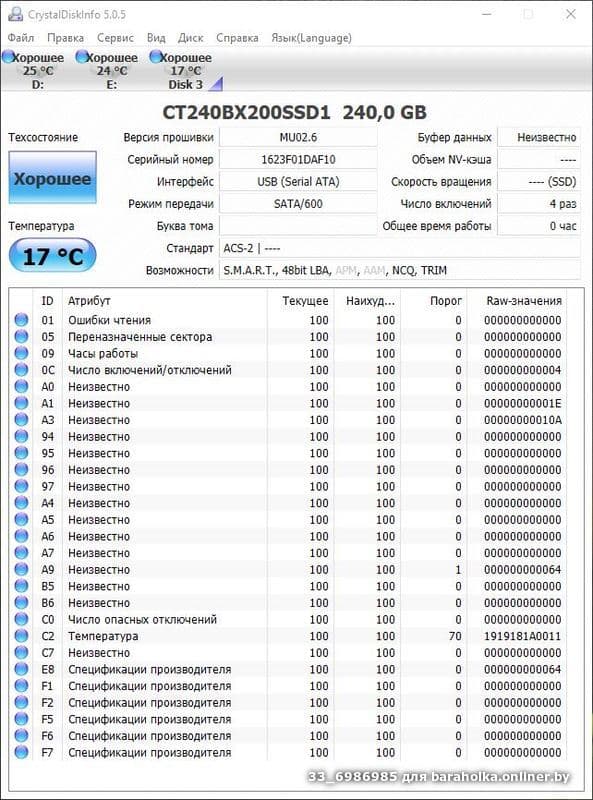
Task: Click the ID column header
Action: 47,301
